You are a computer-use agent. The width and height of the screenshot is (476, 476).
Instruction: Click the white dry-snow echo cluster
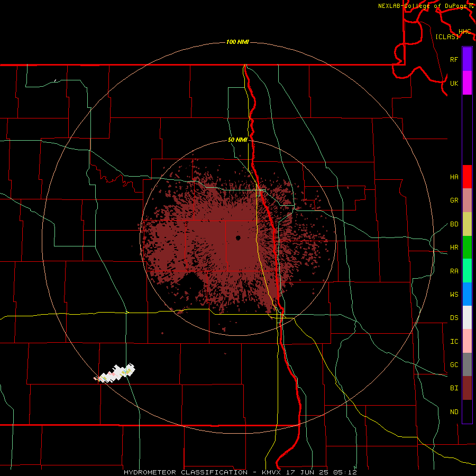point(114,373)
